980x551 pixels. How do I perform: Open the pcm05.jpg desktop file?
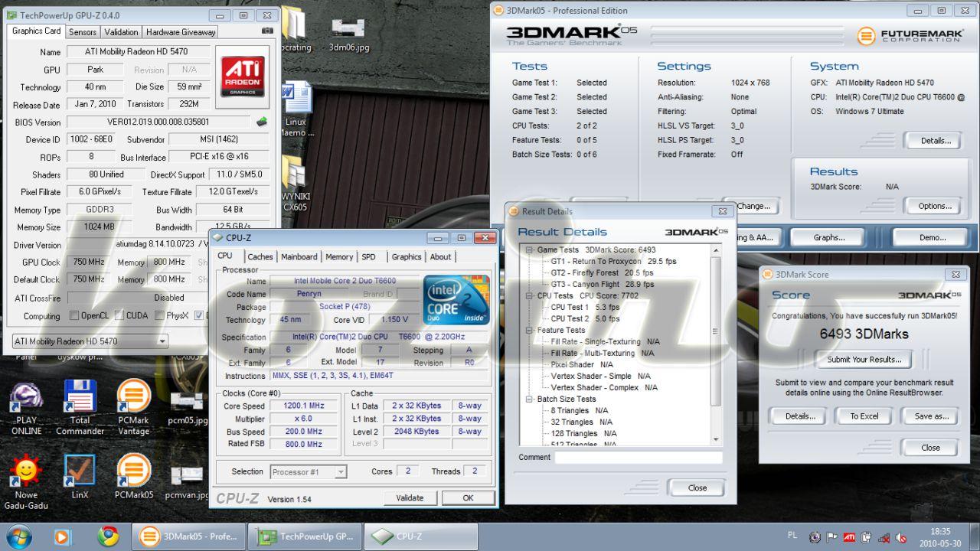(187, 408)
